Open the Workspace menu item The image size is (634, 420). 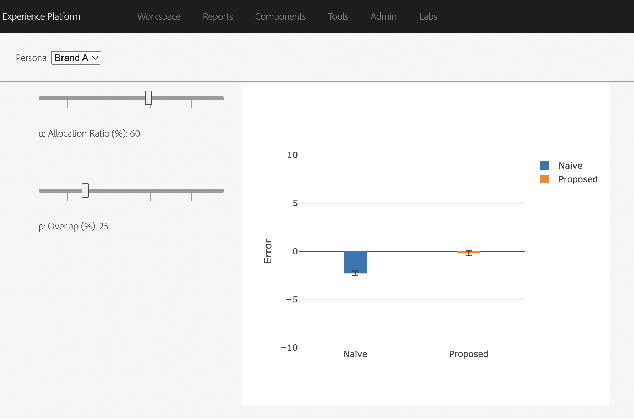pos(159,17)
